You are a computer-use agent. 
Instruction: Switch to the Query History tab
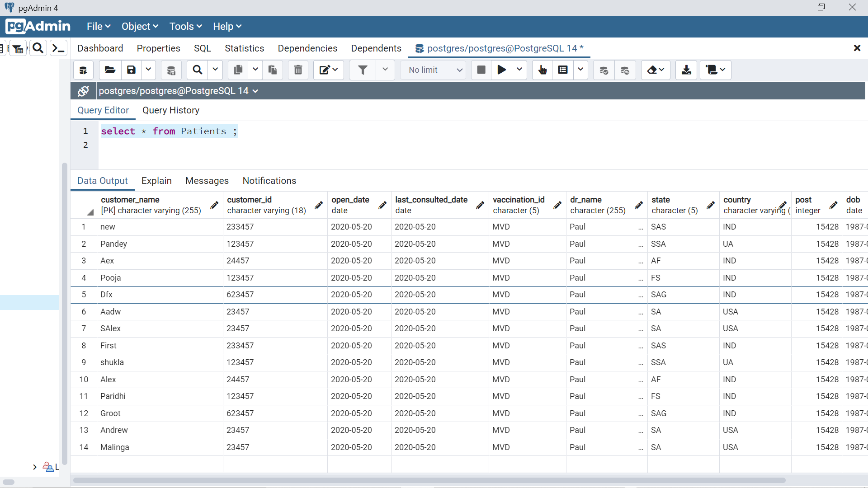pyautogui.click(x=171, y=110)
